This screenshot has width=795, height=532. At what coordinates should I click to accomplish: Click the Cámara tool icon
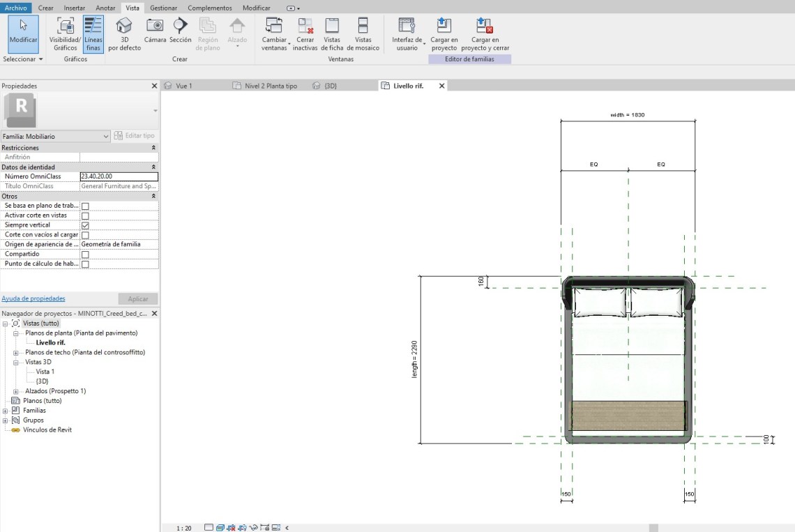click(x=155, y=26)
